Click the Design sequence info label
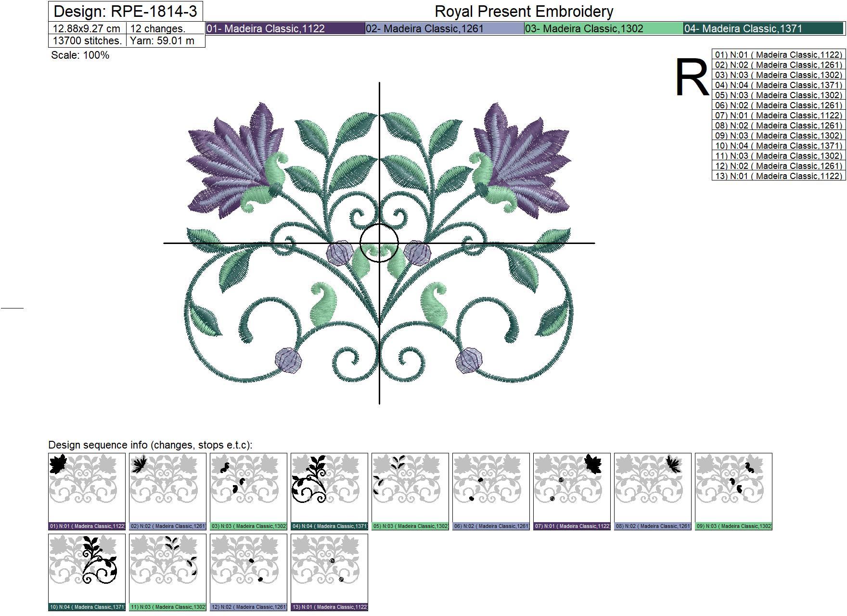Screen dimensions: 847x616 click(x=151, y=445)
